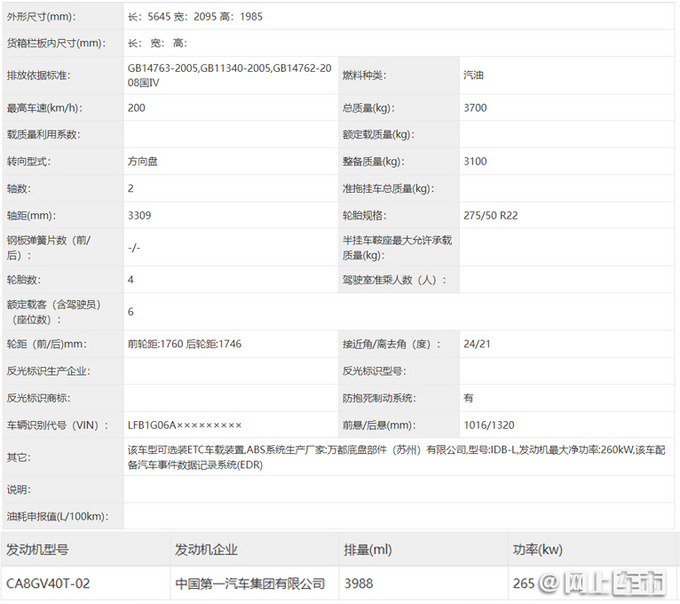This screenshot has width=680, height=604.
Task: Select VIN value LFB1G06A×××××××××
Action: [x=184, y=425]
